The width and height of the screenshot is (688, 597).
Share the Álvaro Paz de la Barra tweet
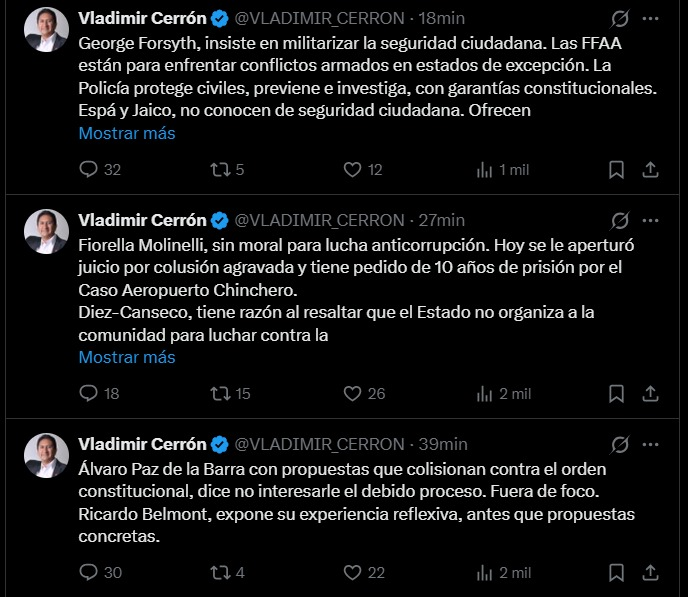click(x=650, y=572)
